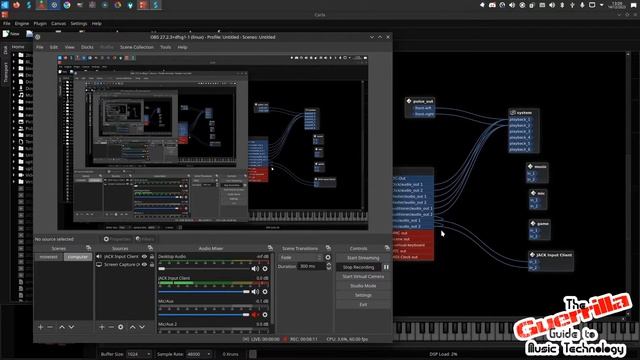Screen dimensions: 640x360
Task: Open OBS Docks menu
Action: 87,47
